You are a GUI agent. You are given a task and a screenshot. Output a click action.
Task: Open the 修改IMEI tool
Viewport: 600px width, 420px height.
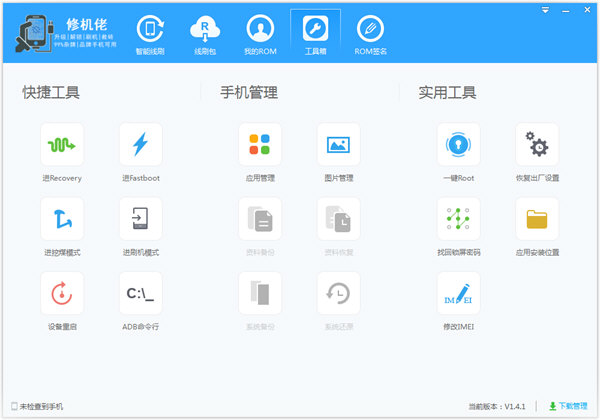coord(458,293)
